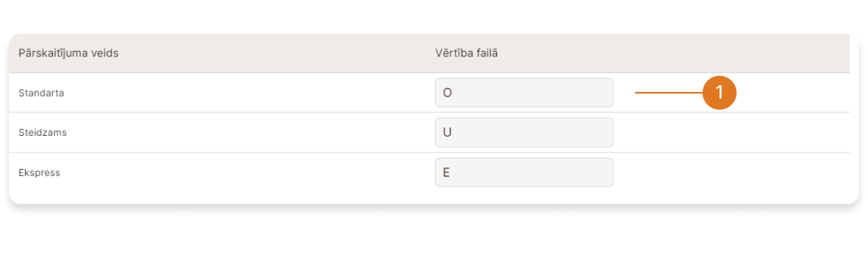
Task: Click the orange connector line beside the badge
Action: [669, 93]
